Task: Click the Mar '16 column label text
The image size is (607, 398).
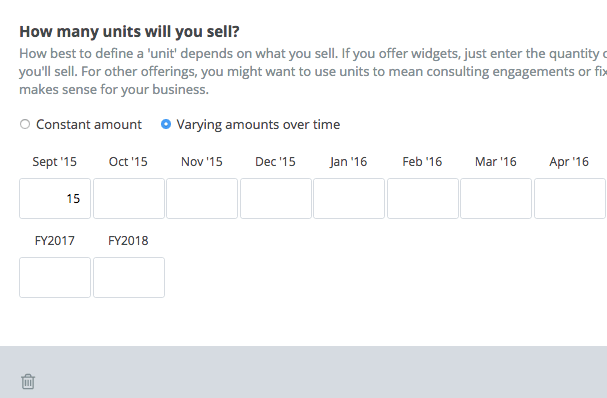Action: coord(496,162)
